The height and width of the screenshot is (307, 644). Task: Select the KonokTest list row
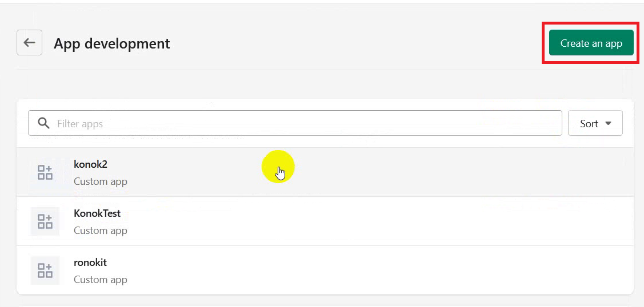[325, 221]
